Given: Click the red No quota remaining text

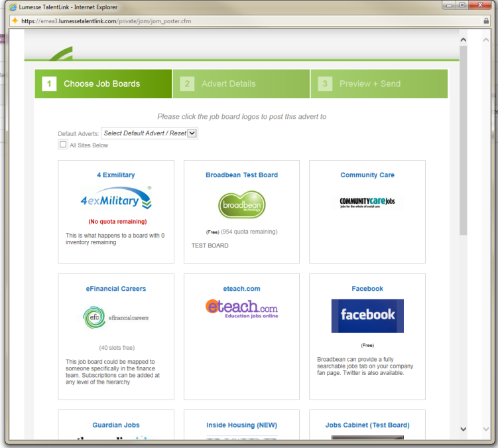Looking at the screenshot, I should [117, 222].
